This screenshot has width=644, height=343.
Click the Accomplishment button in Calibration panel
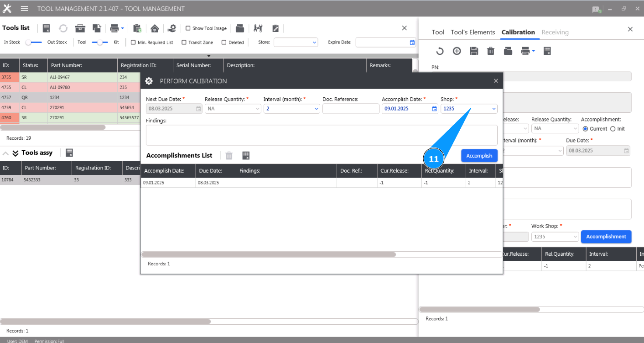coord(606,237)
